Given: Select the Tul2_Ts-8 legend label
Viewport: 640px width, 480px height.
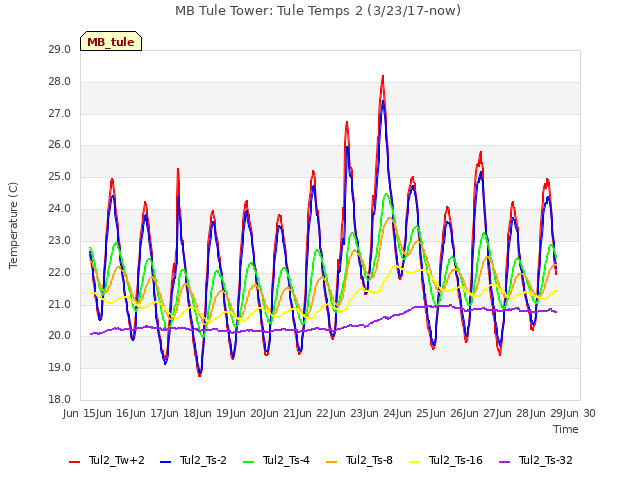Looking at the screenshot, I should (x=369, y=460).
